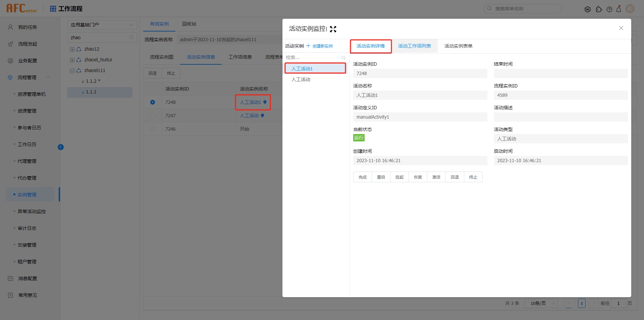Click the search magnifier in zhao search box
Viewport: 644px width, 320px height.
pos(131,38)
